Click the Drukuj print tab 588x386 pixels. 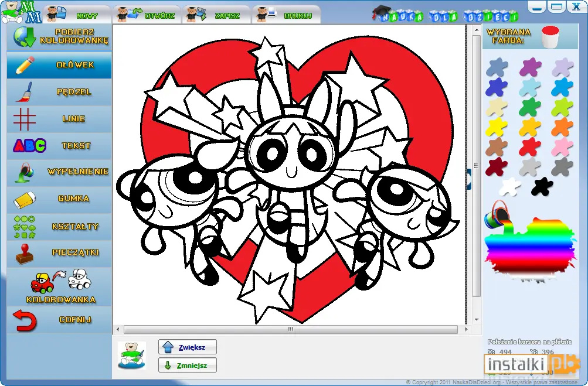[x=286, y=15]
